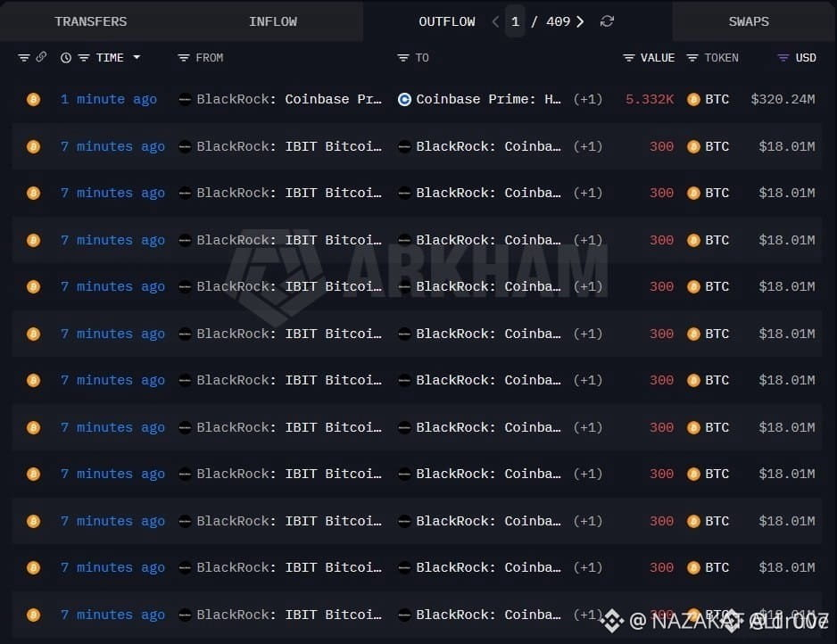Open the '1 minute ago' transaction link
837x644 pixels.
click(109, 99)
